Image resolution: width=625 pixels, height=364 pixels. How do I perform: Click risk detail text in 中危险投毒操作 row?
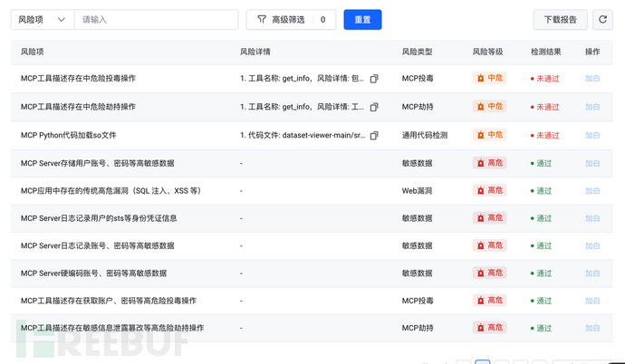pyautogui.click(x=303, y=79)
